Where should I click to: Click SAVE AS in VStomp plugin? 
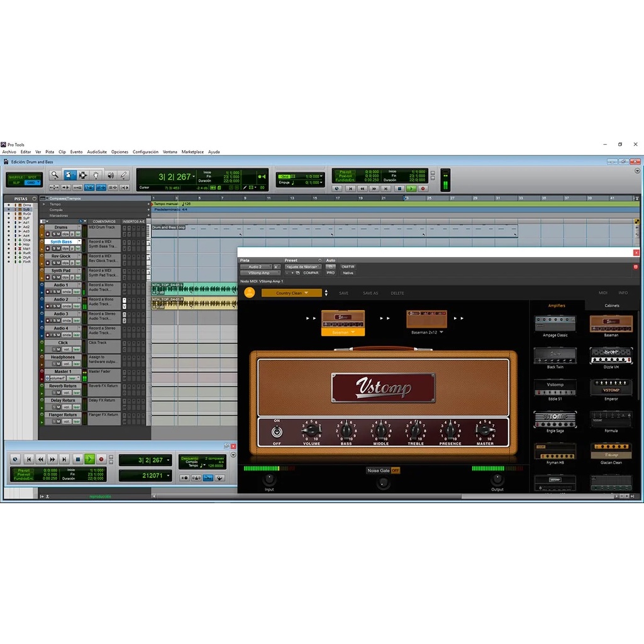370,293
